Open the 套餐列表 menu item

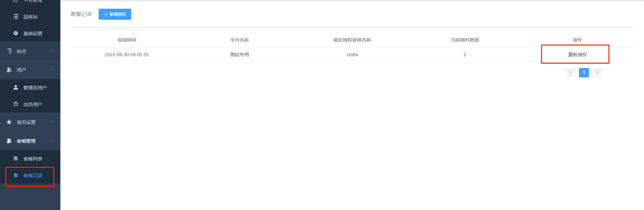(x=30, y=158)
